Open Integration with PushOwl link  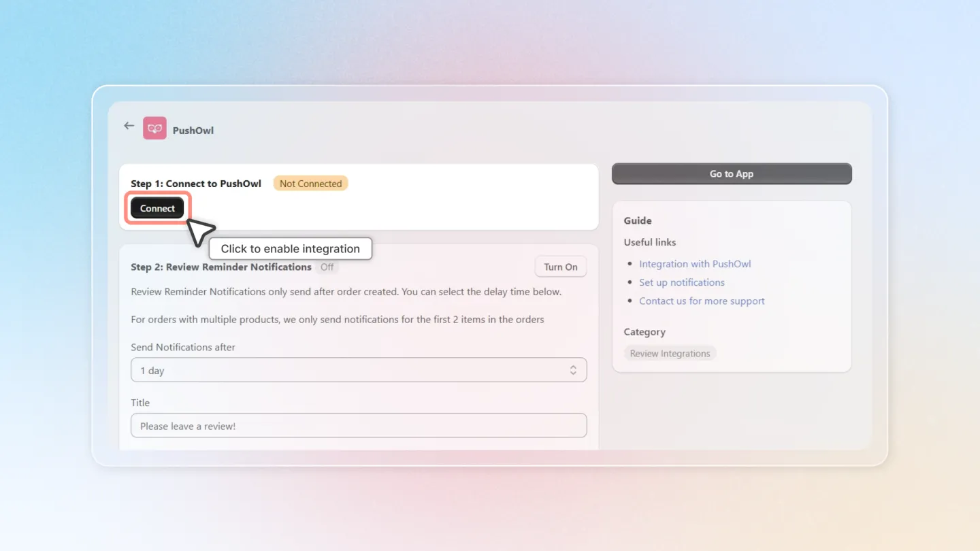coord(695,264)
